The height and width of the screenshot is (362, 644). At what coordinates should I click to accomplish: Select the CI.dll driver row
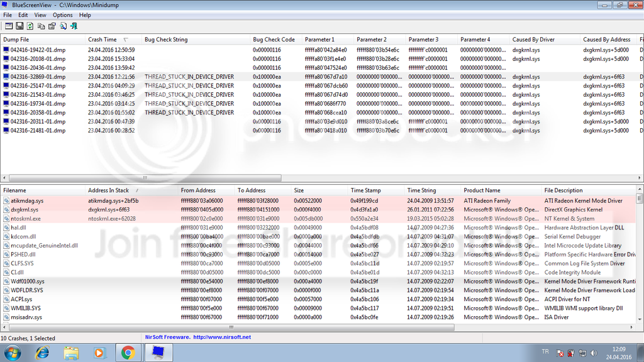tap(318, 273)
